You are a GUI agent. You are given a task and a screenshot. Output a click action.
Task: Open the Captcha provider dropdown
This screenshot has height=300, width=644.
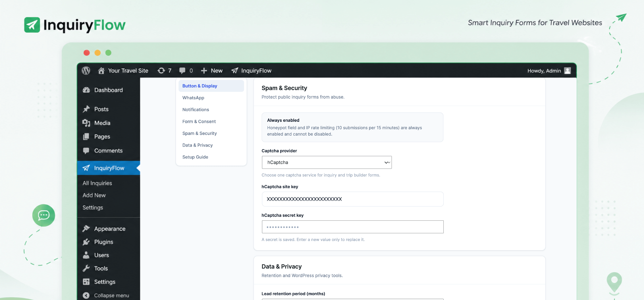pos(327,162)
